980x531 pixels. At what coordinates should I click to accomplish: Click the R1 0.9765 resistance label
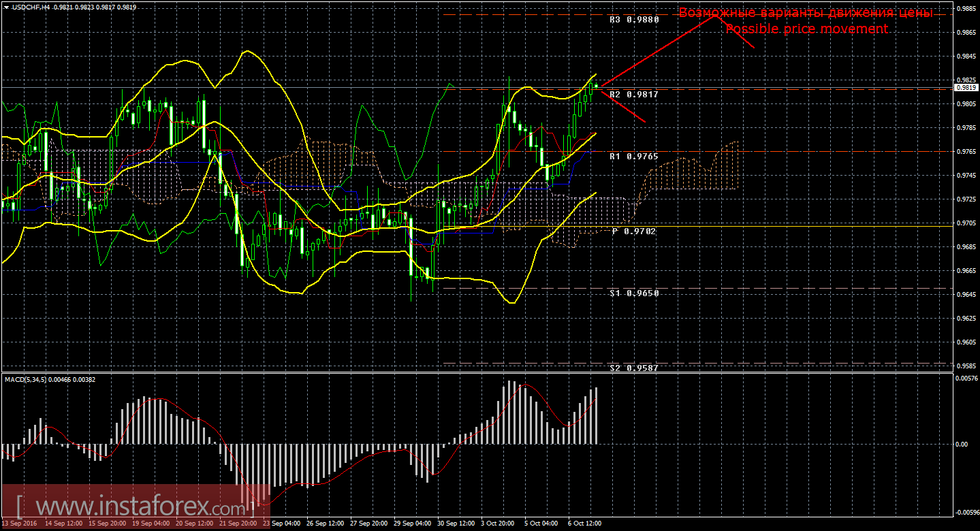(633, 157)
